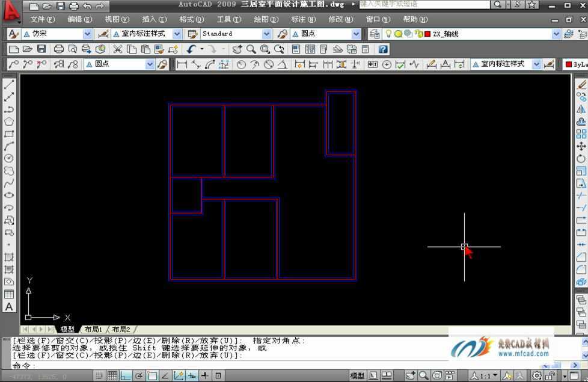This screenshot has height=382, width=588.
Task: Open the top-row 圆点 multileader style dropdown
Action: click(356, 34)
